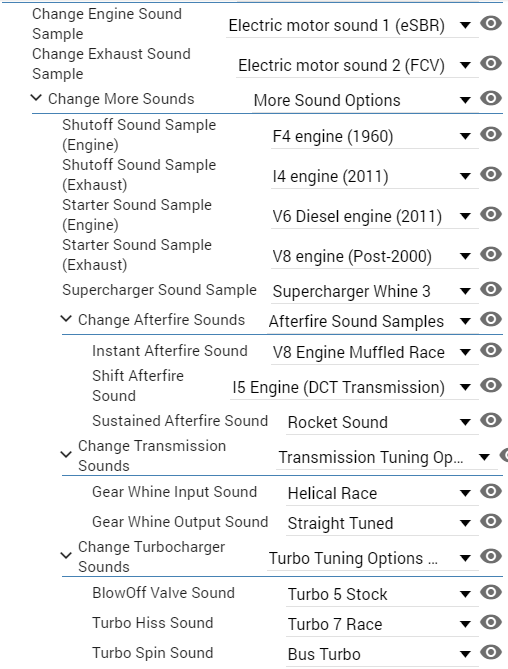Click eye icon beside Helical Race
The width and height of the screenshot is (508, 669).
tap(491, 492)
